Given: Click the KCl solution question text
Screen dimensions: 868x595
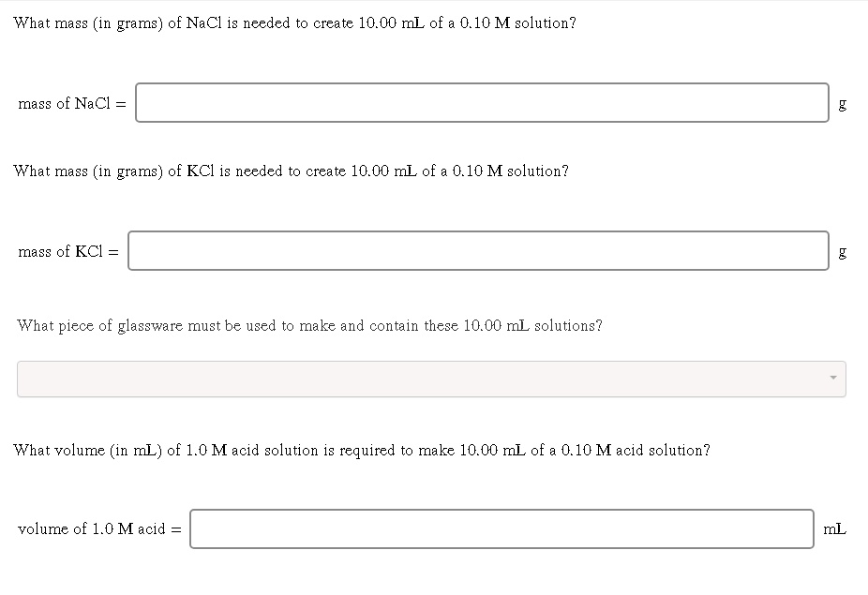Looking at the screenshot, I should coord(291,171).
